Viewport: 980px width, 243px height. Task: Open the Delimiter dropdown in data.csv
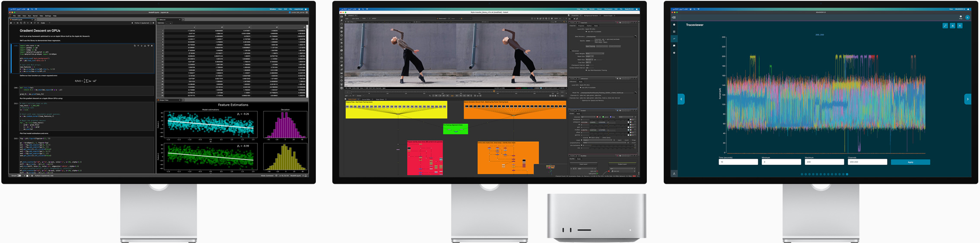tap(169, 23)
